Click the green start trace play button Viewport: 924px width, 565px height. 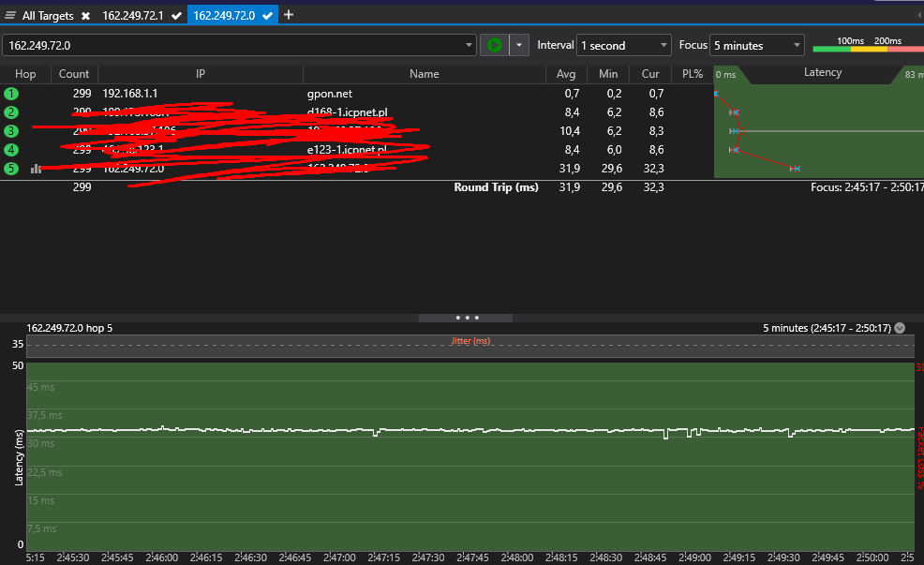[494, 45]
